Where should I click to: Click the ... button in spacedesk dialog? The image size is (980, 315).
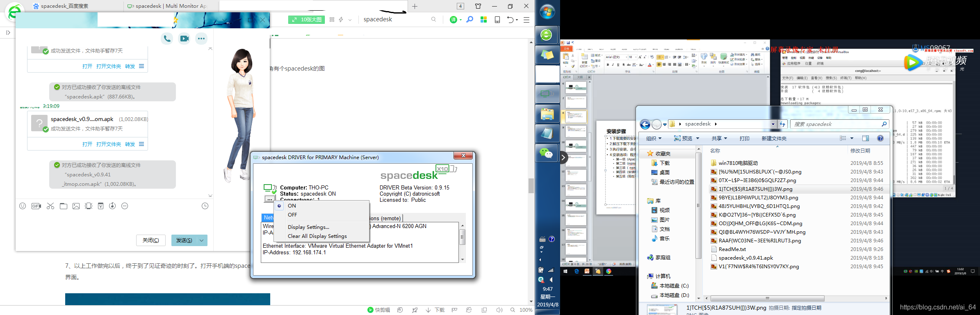pos(269,199)
